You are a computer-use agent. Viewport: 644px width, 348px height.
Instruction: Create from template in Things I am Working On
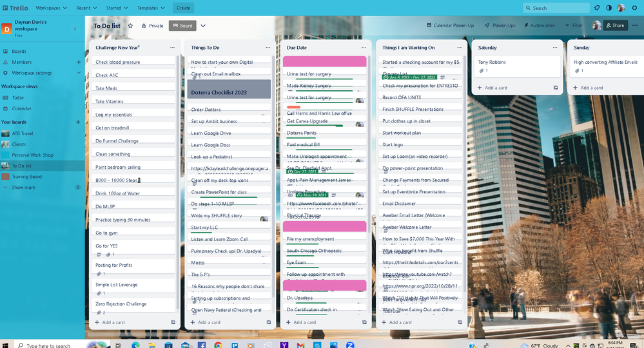(x=460, y=323)
